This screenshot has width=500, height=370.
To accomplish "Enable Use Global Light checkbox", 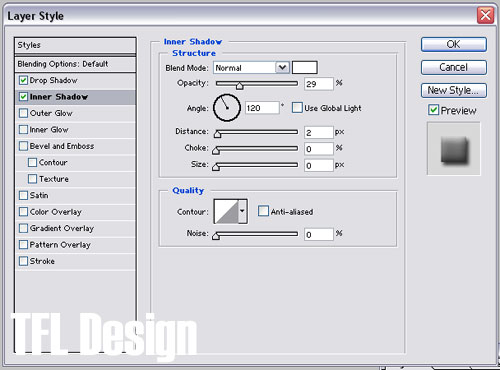I will click(x=297, y=108).
